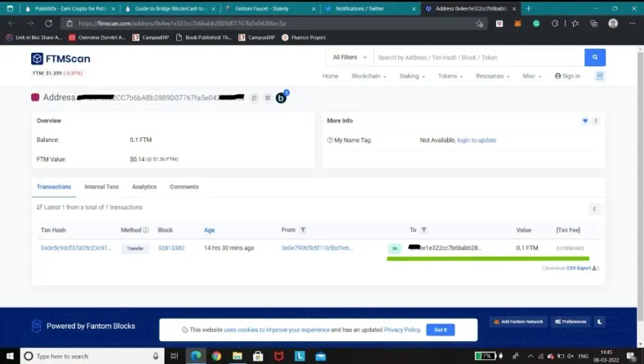Filter the From column

pos(302,230)
